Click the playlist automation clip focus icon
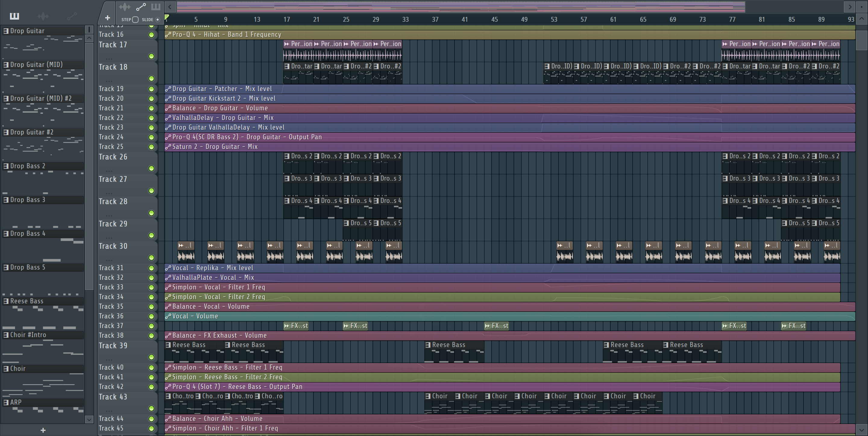Image resolution: width=868 pixels, height=436 pixels. (141, 7)
